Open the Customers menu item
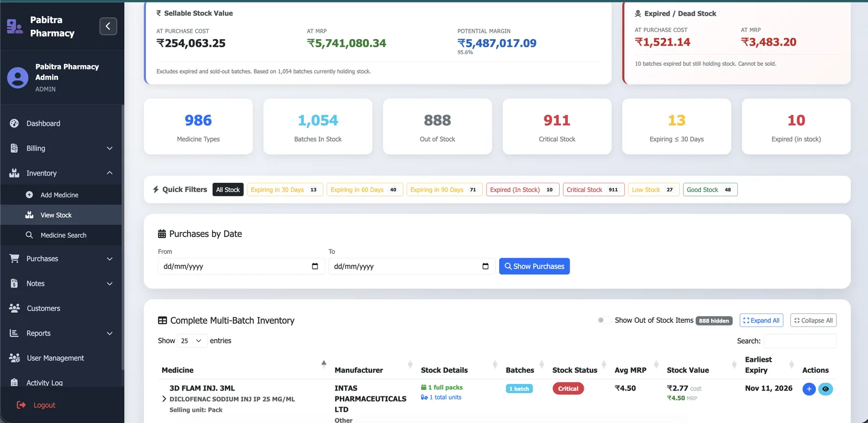The height and width of the screenshot is (423, 868). (x=61, y=308)
